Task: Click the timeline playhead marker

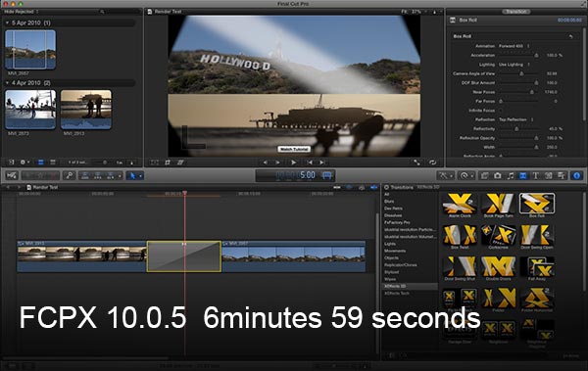Action: point(184,193)
